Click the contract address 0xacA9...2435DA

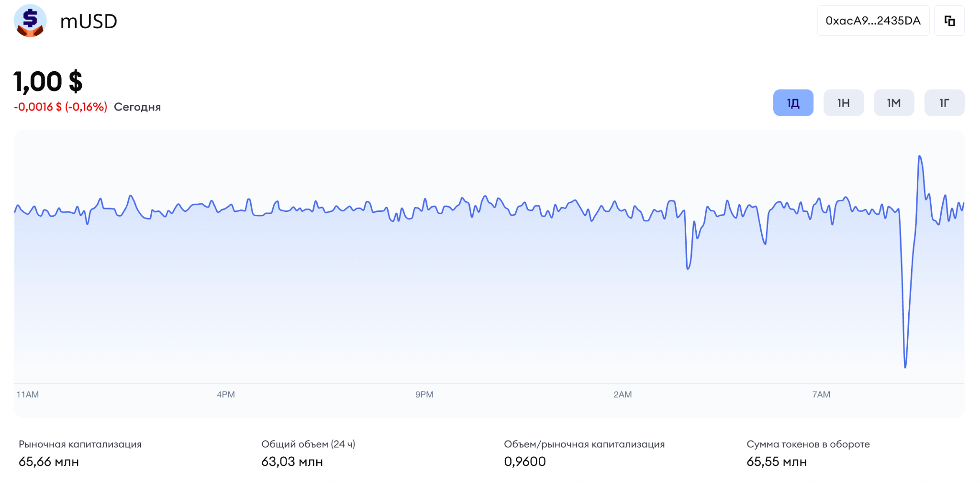pos(873,21)
